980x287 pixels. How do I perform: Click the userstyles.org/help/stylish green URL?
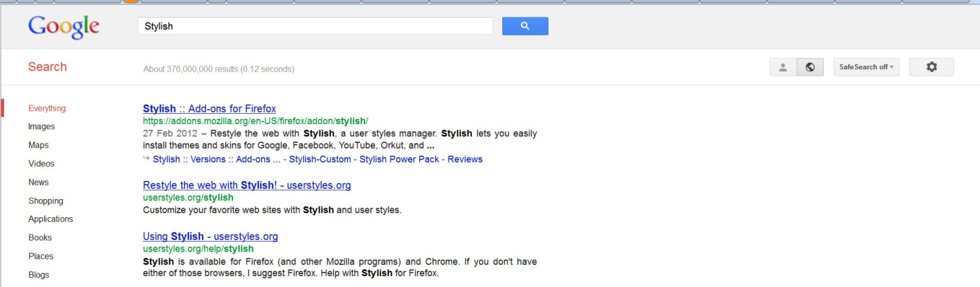(198, 249)
